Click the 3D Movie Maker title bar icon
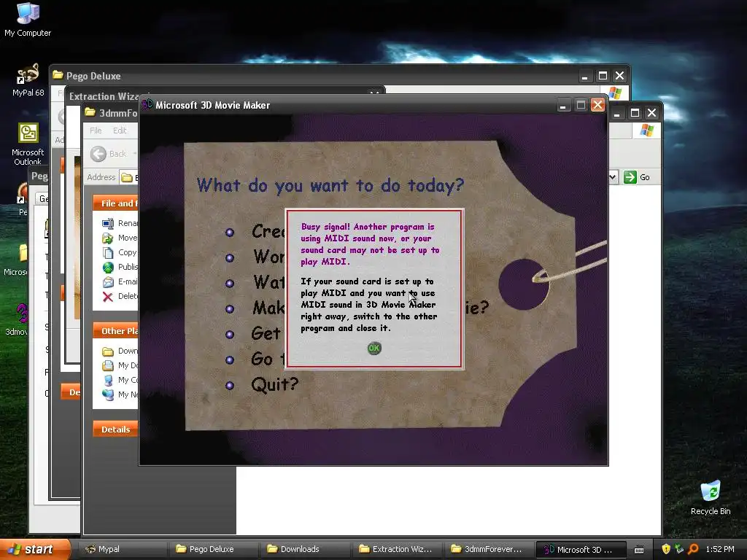The width and height of the screenshot is (747, 560). (147, 104)
